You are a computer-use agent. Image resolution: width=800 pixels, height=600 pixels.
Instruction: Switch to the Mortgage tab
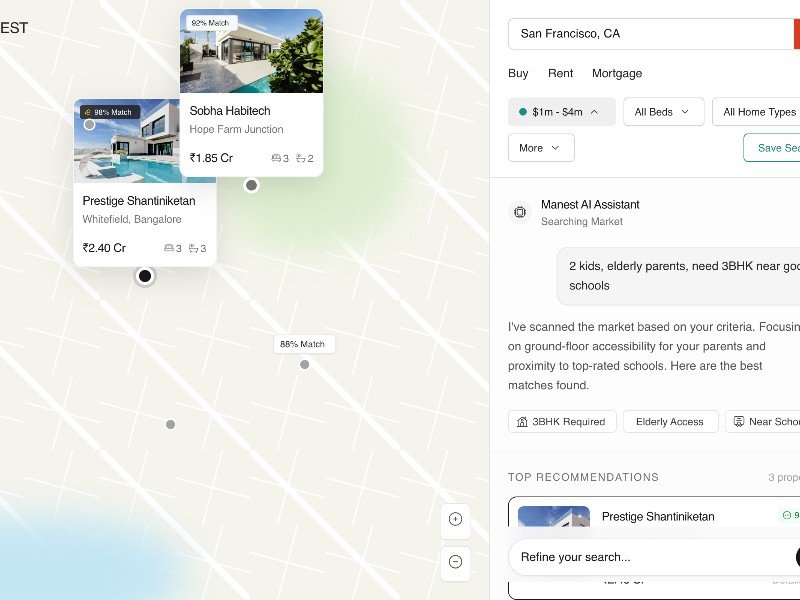[617, 73]
